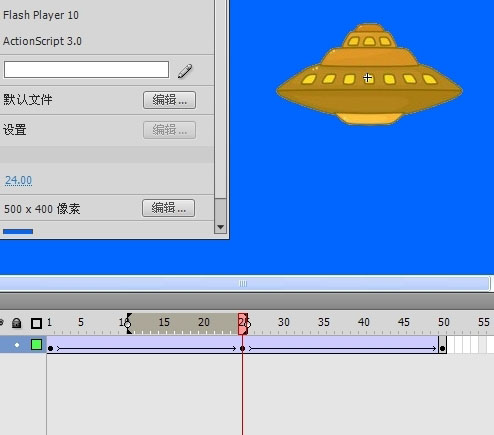Toggle the layer green outline color square
The width and height of the screenshot is (494, 435).
pyautogui.click(x=36, y=345)
